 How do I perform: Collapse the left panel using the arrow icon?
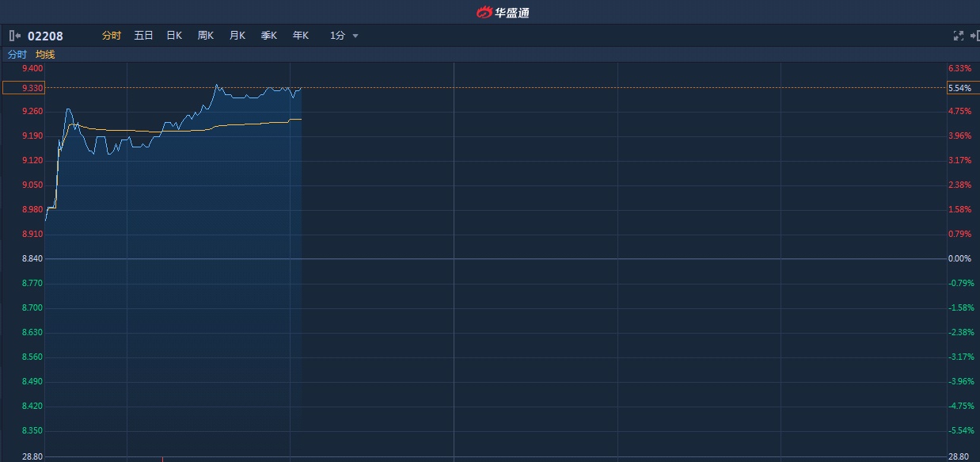(x=15, y=36)
